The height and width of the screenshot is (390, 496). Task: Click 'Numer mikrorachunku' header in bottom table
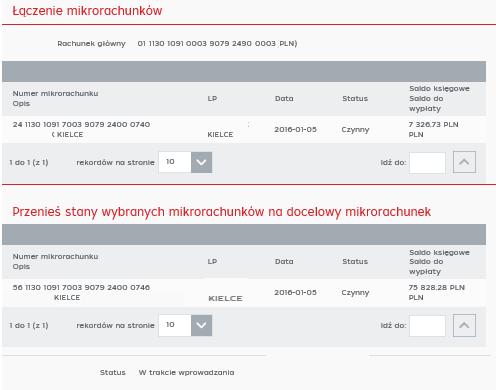coord(55,257)
